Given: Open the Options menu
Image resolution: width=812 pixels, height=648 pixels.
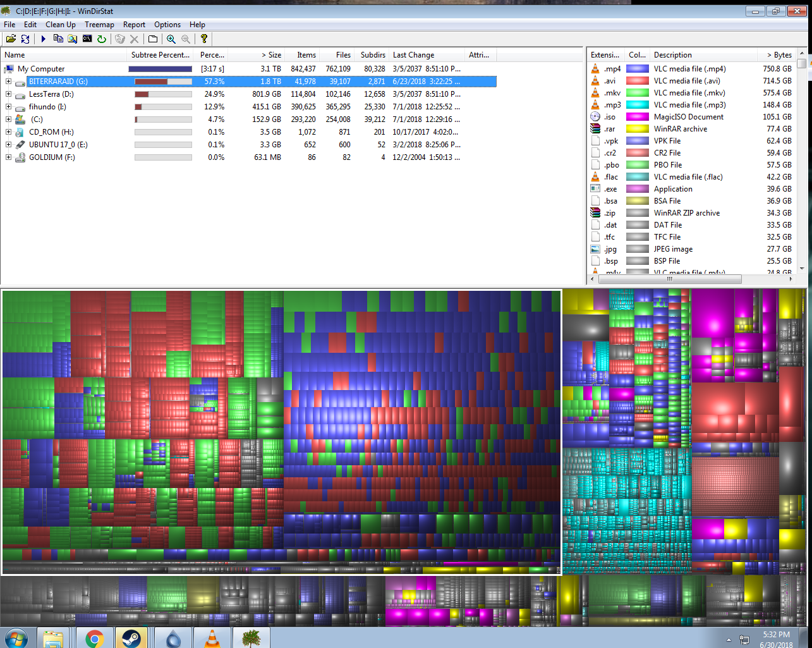Looking at the screenshot, I should click(167, 25).
